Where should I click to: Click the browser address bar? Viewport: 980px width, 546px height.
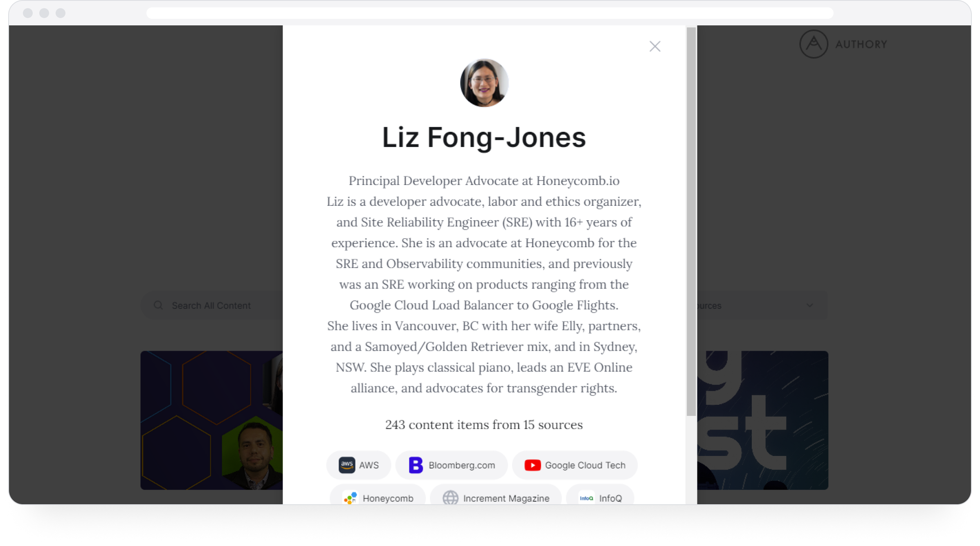tap(490, 13)
